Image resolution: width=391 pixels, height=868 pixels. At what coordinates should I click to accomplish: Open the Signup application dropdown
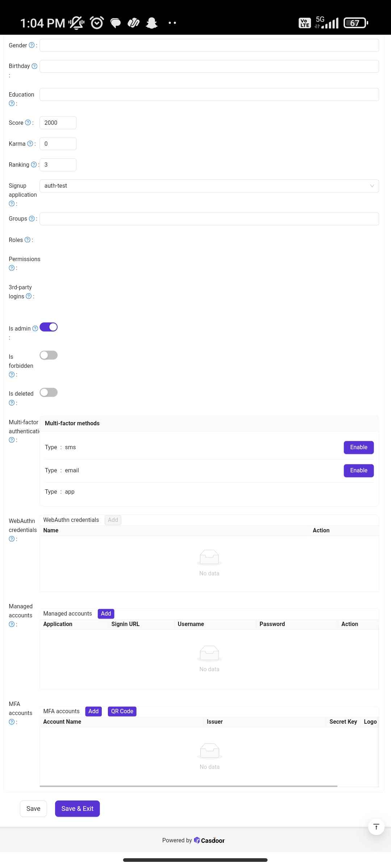pyautogui.click(x=209, y=186)
